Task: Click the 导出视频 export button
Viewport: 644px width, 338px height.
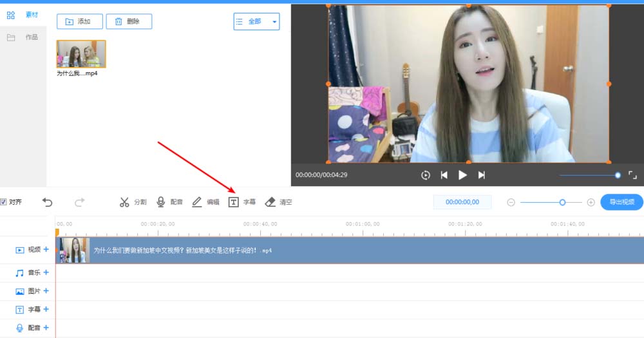Action: (x=621, y=202)
